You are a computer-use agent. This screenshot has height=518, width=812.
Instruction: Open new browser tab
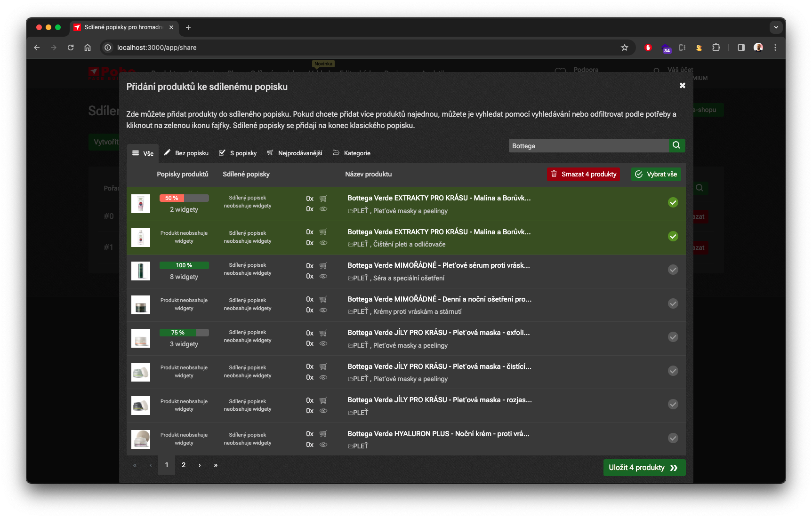point(188,27)
